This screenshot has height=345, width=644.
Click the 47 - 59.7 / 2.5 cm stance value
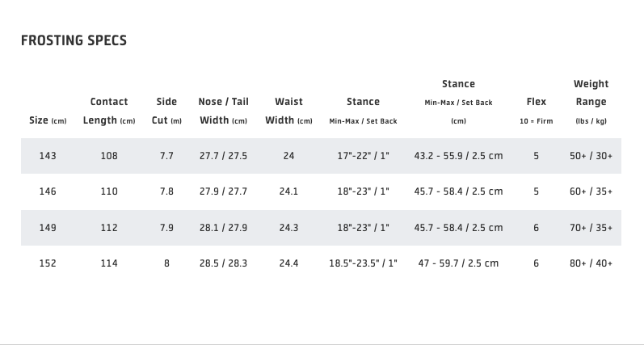[x=458, y=263]
